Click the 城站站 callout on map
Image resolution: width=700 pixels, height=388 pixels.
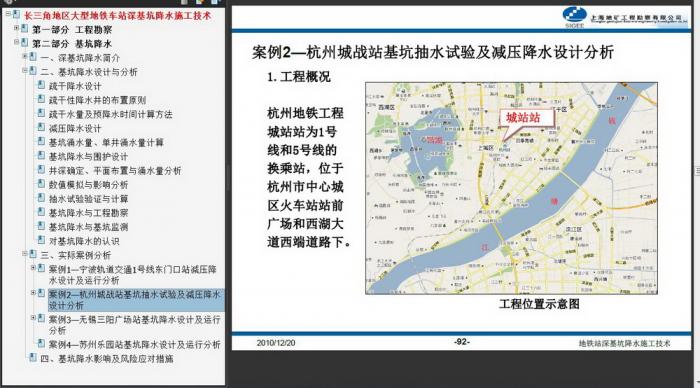[527, 119]
